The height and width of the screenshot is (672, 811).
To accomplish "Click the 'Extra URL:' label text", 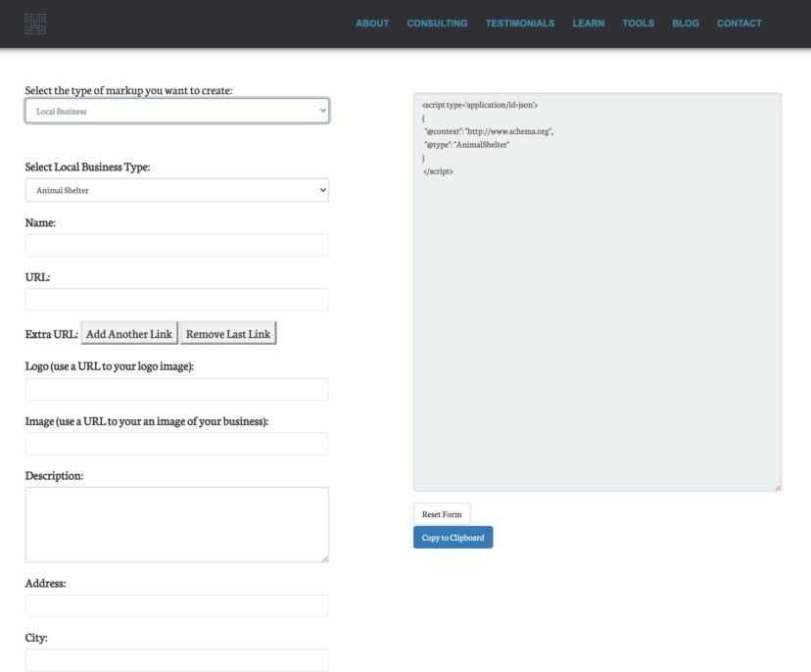I will (x=51, y=334).
